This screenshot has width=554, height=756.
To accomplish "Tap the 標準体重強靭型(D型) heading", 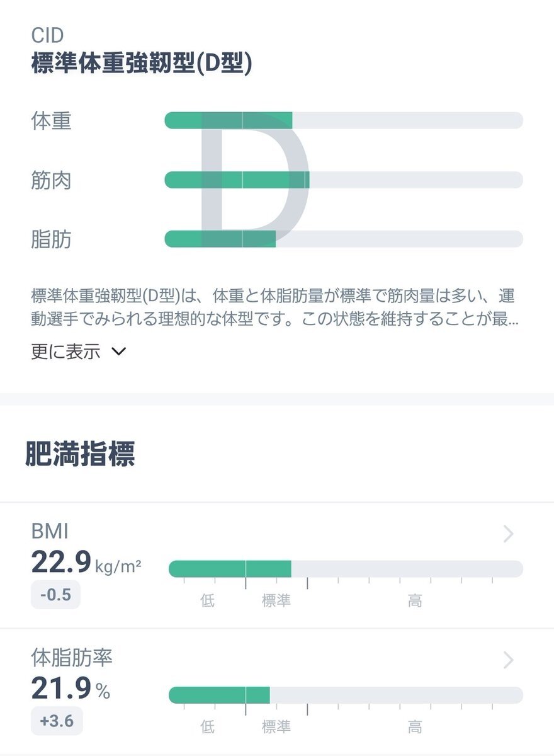I will coord(142,65).
